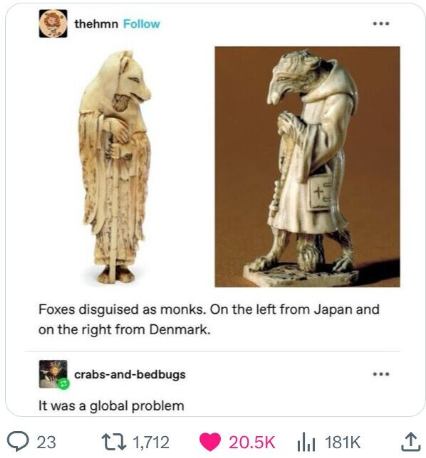View analytics via bar chart icon
The width and height of the screenshot is (426, 458).
point(306,442)
